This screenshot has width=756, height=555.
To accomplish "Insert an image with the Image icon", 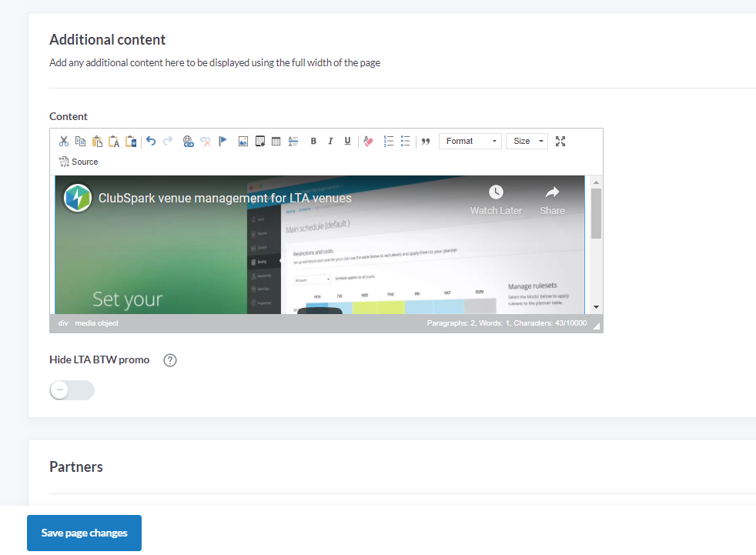I will click(243, 141).
